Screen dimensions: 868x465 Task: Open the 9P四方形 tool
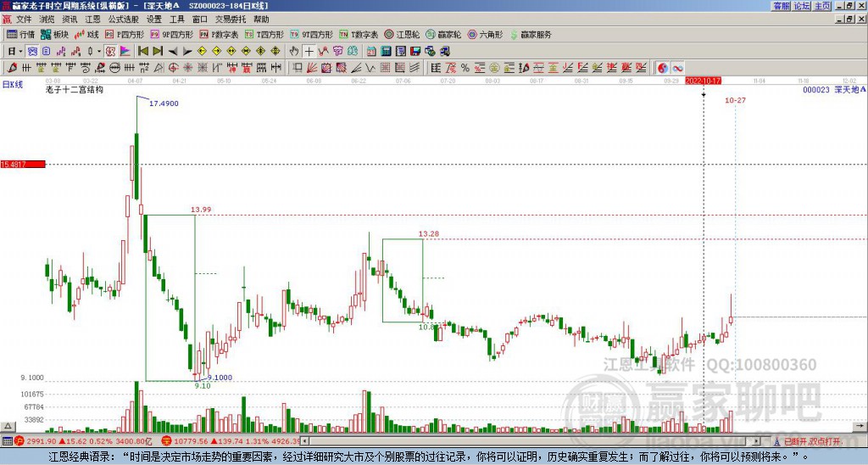coord(171,34)
